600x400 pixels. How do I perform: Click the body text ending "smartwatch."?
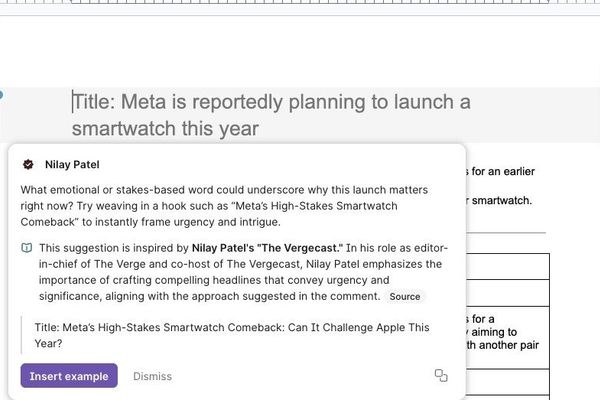[500, 199]
